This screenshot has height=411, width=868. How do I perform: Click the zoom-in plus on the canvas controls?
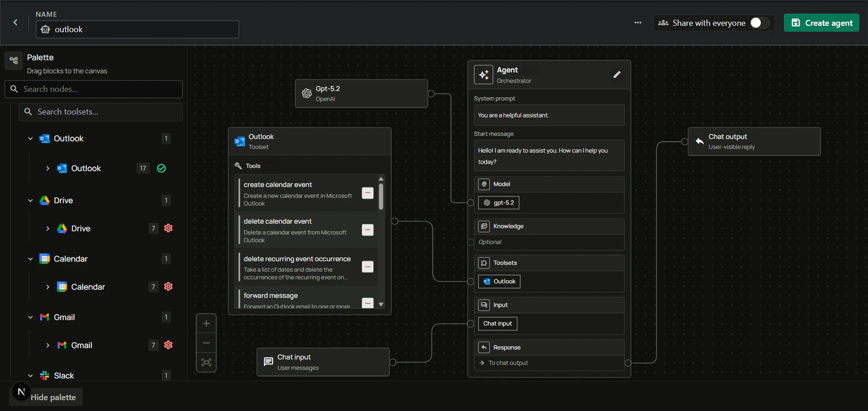coord(206,323)
